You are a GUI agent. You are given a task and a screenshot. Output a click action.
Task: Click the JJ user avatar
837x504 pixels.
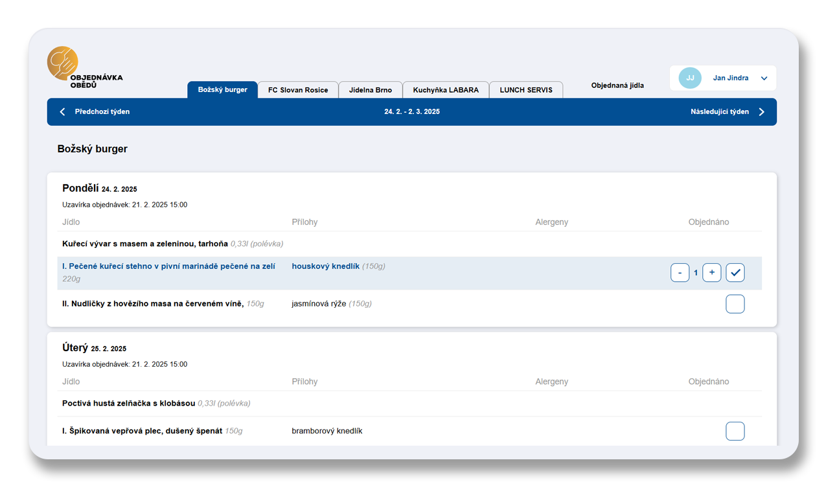click(x=690, y=78)
